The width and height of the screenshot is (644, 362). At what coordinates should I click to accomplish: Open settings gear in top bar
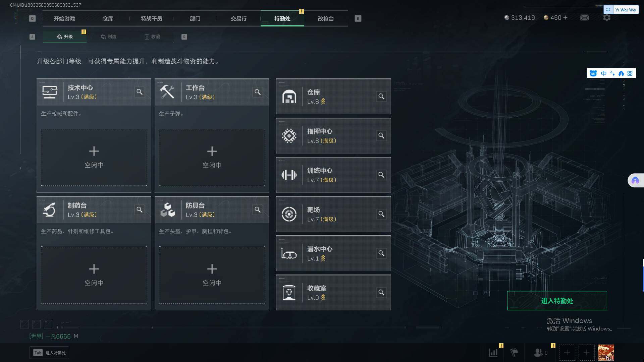click(x=607, y=17)
